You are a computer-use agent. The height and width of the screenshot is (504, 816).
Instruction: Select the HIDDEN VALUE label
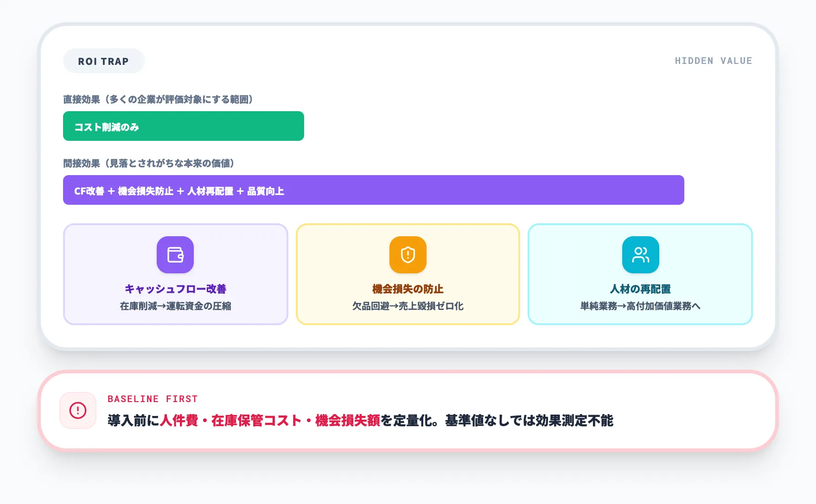tap(713, 60)
